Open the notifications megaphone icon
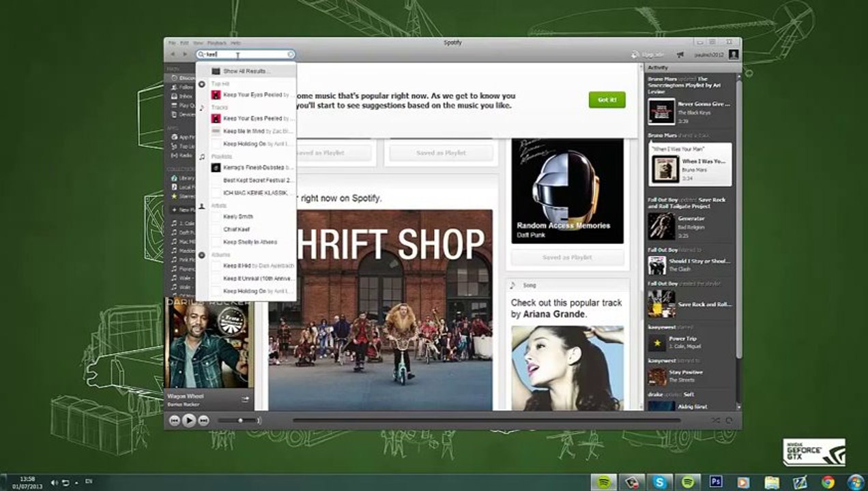The height and width of the screenshot is (491, 868). pos(680,55)
